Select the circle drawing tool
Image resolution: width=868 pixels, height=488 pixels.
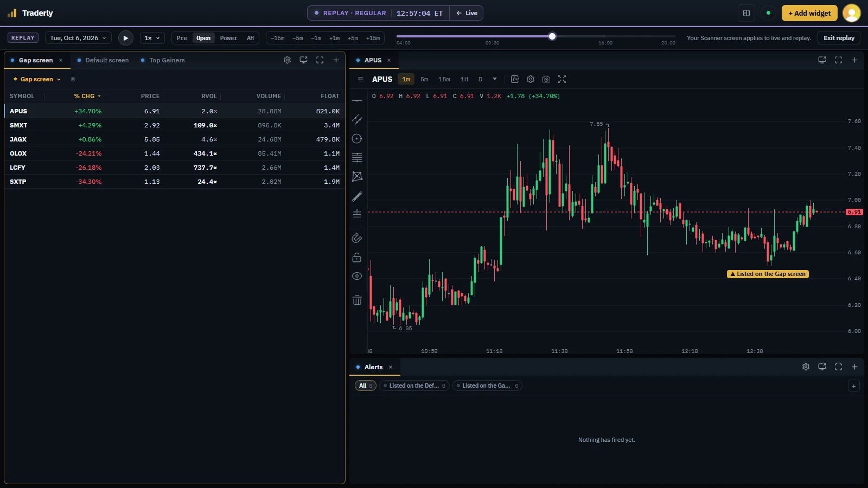357,139
